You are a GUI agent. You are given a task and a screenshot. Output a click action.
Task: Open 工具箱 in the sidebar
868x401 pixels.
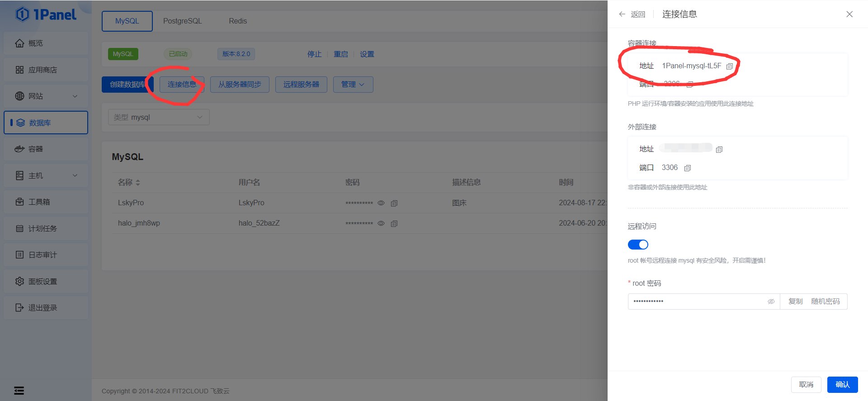[46, 202]
